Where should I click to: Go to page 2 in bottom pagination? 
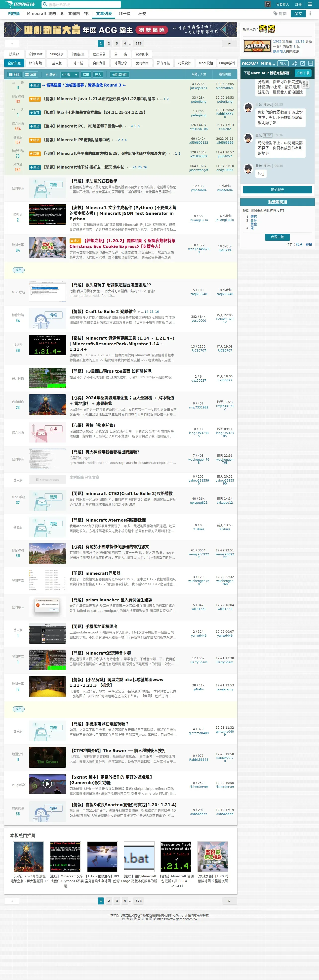pyautogui.click(x=109, y=900)
